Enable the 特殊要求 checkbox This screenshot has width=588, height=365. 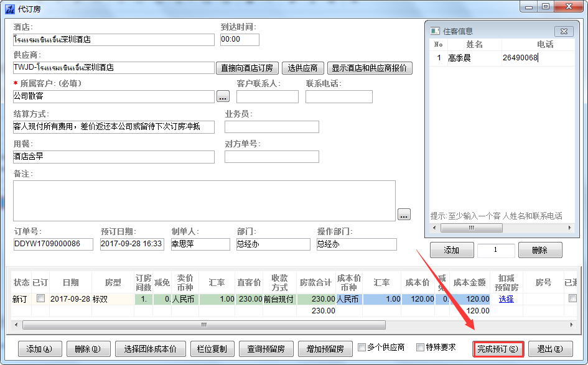point(420,348)
